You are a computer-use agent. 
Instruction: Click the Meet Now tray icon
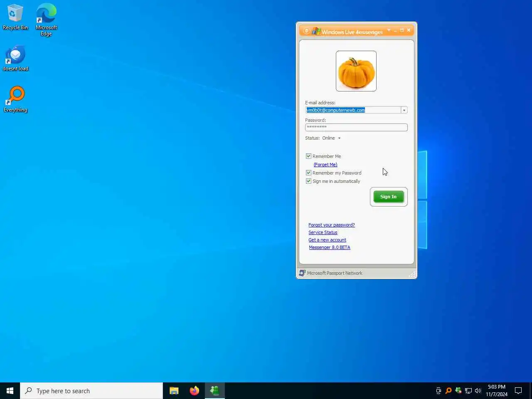(x=438, y=391)
